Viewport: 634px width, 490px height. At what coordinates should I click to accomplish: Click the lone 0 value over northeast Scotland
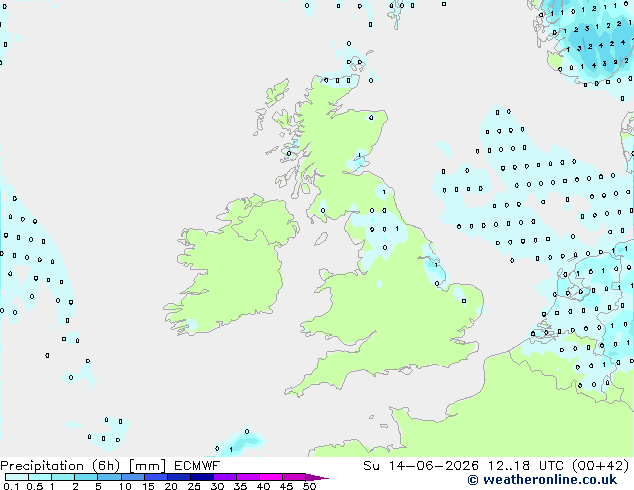click(x=371, y=118)
